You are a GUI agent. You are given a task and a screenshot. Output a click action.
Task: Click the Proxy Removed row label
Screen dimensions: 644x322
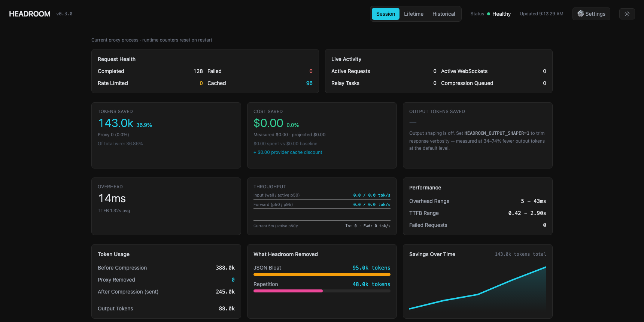click(x=116, y=280)
